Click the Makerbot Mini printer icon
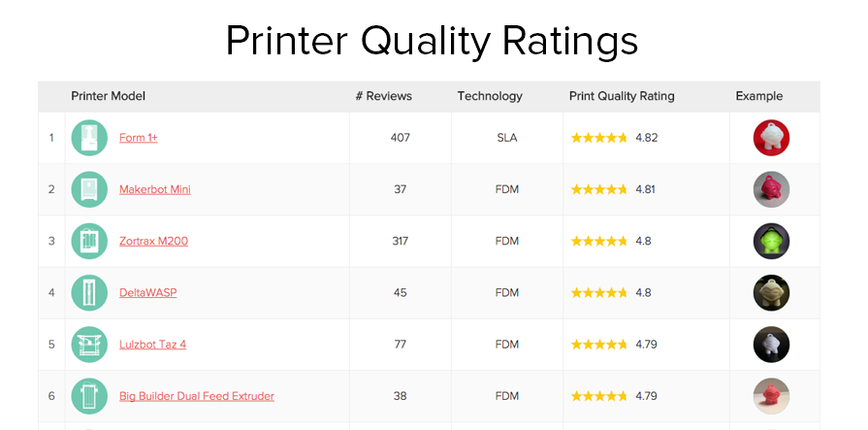This screenshot has height=430, width=868. tap(89, 189)
